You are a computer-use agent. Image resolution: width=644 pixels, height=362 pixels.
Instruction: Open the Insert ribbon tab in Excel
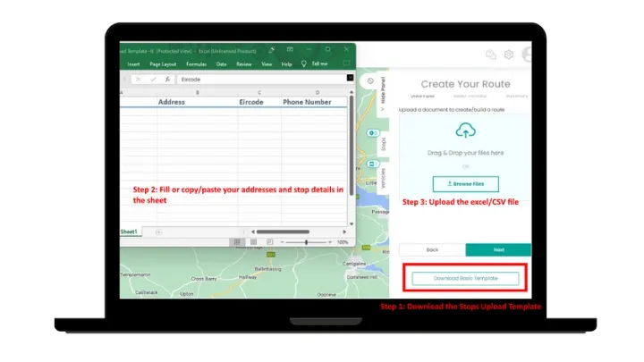(x=133, y=64)
